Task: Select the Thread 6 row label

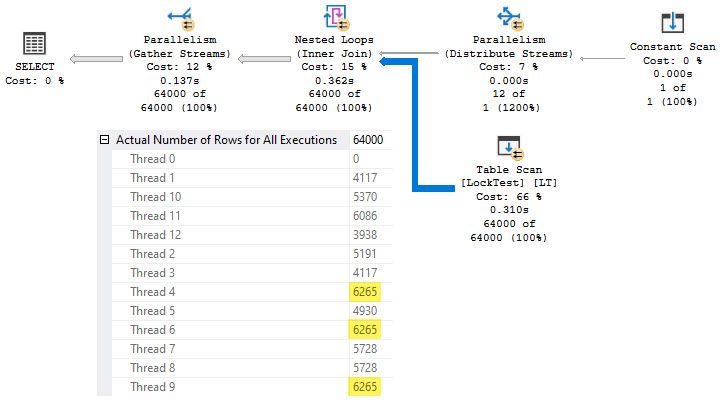Action: pyautogui.click(x=152, y=329)
